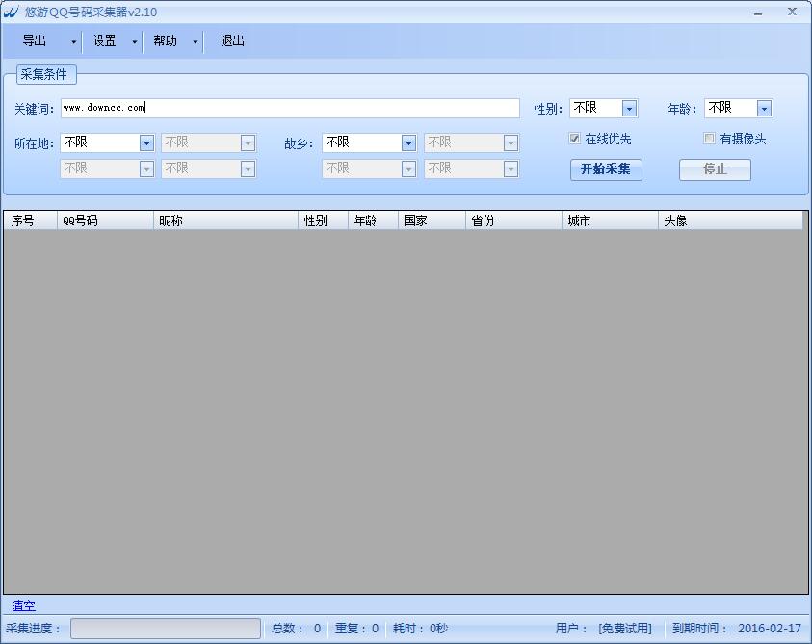Click 退出 to exit the program
This screenshot has width=812, height=644.
point(230,40)
